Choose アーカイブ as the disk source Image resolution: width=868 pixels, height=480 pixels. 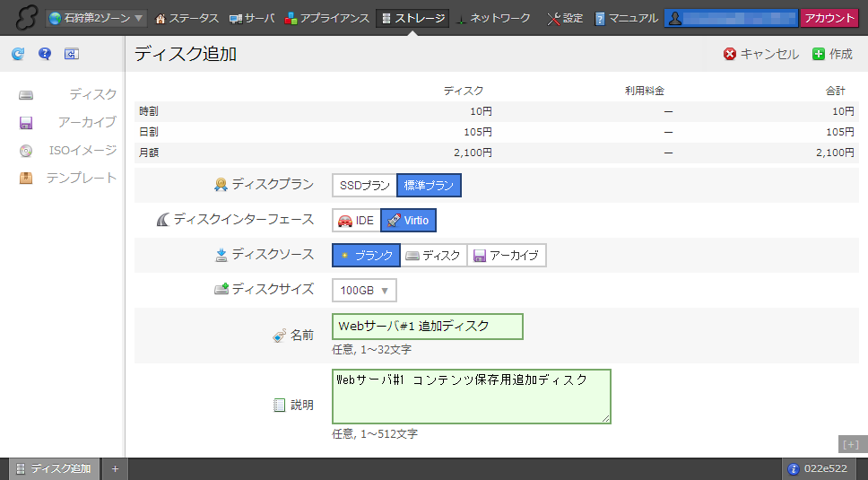pos(507,256)
